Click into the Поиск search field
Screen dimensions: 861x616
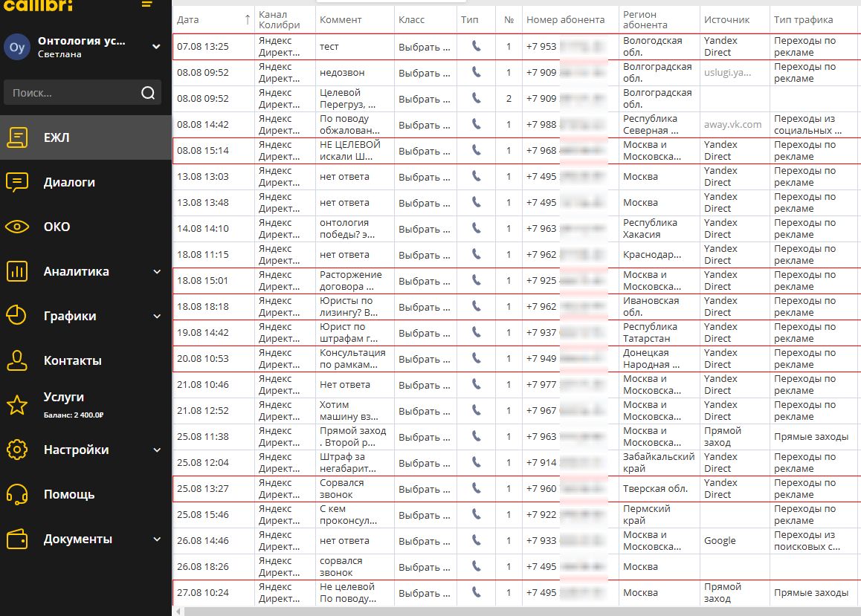pos(72,93)
